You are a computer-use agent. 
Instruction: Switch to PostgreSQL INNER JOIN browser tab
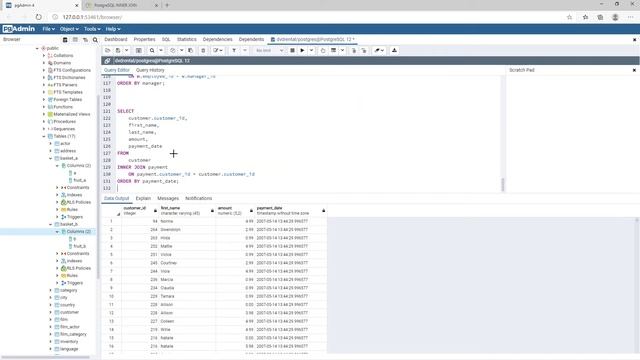click(x=122, y=5)
